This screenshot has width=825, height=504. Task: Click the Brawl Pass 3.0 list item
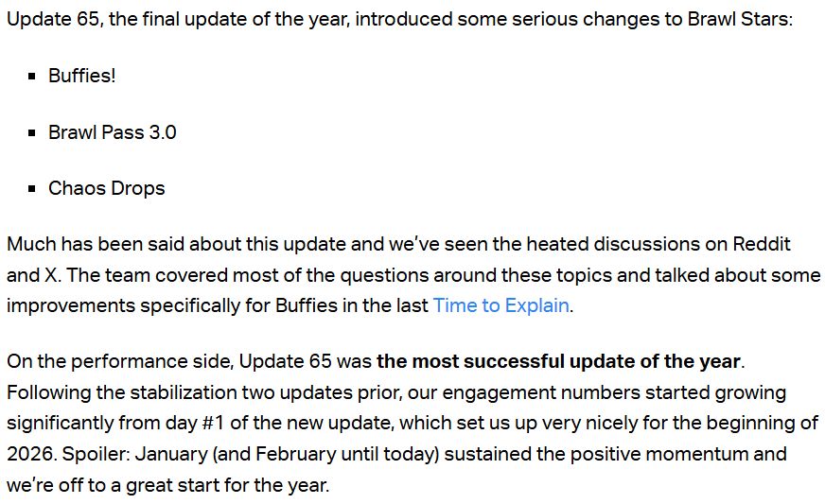(112, 132)
